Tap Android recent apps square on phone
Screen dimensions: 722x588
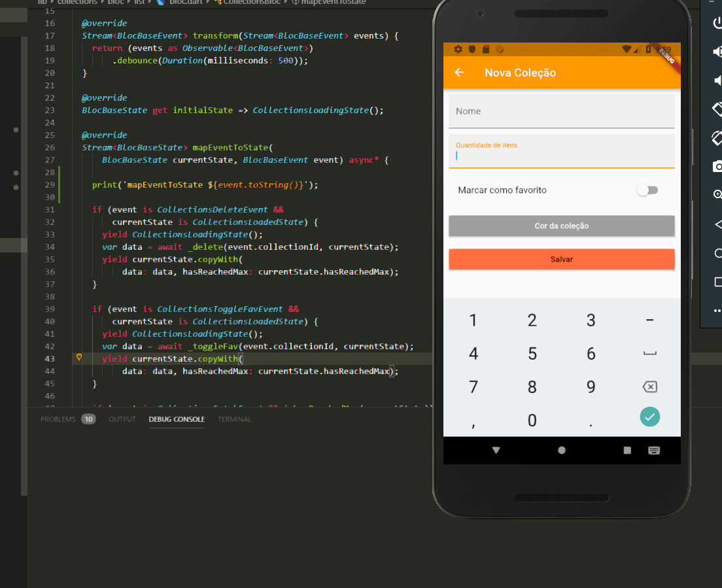tap(627, 451)
